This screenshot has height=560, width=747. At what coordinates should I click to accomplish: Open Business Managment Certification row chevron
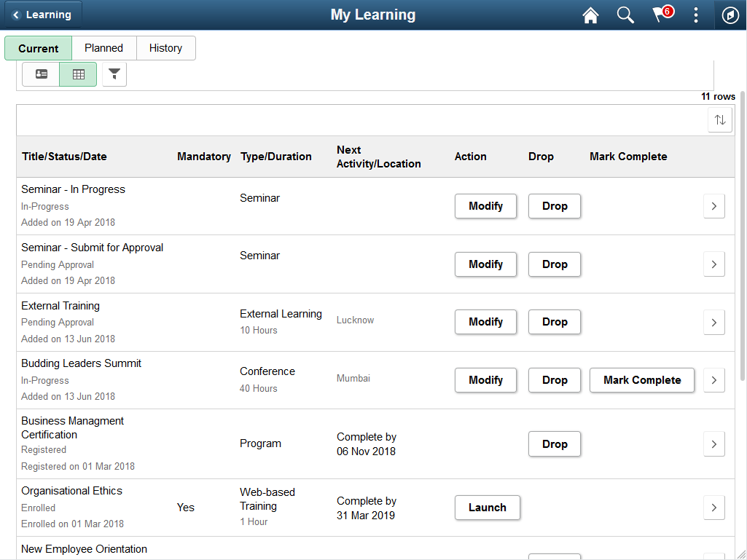coord(714,443)
